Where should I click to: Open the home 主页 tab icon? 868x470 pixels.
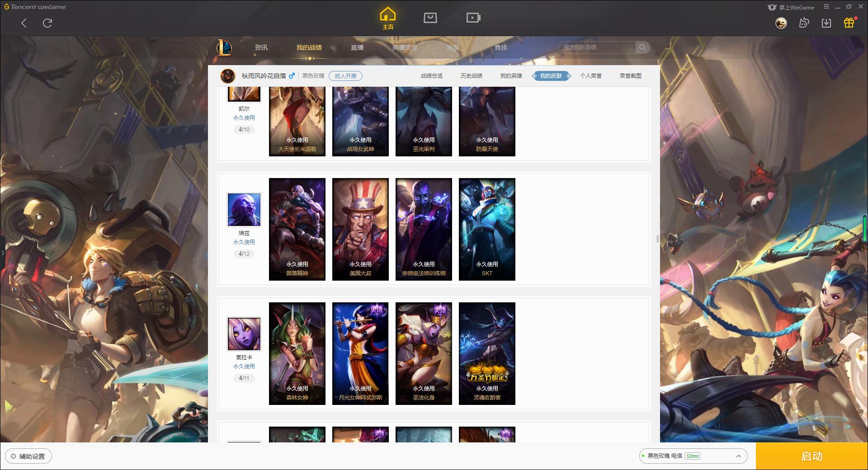(388, 19)
